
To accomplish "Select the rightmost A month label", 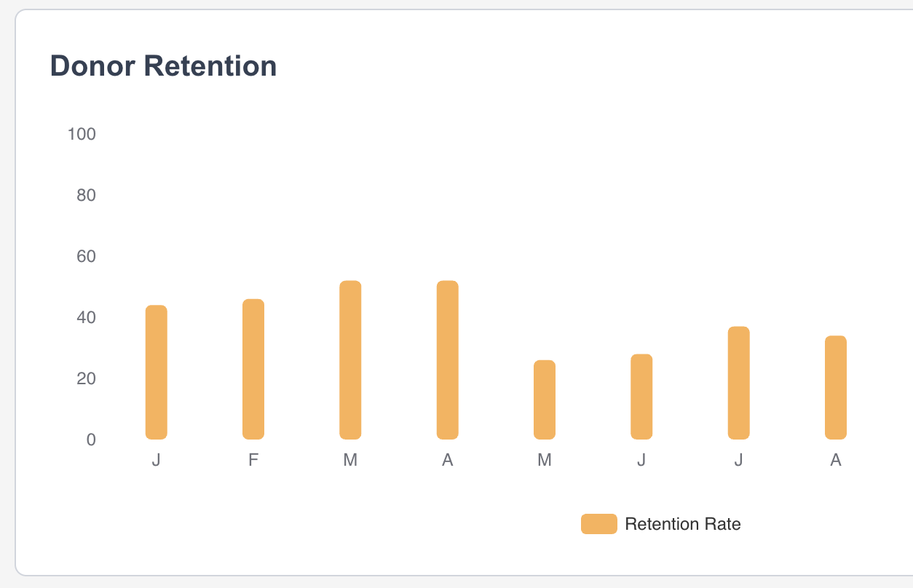I will (836, 460).
